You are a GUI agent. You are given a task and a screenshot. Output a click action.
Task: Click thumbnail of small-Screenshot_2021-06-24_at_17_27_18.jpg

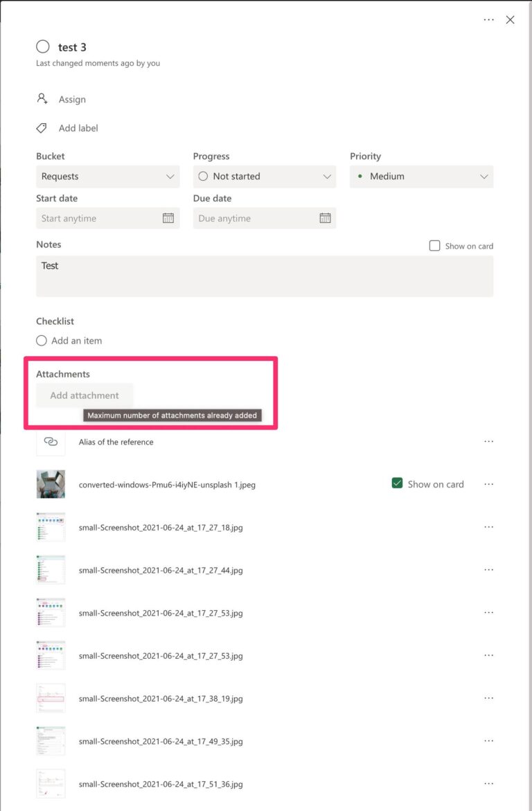pyautogui.click(x=50, y=526)
